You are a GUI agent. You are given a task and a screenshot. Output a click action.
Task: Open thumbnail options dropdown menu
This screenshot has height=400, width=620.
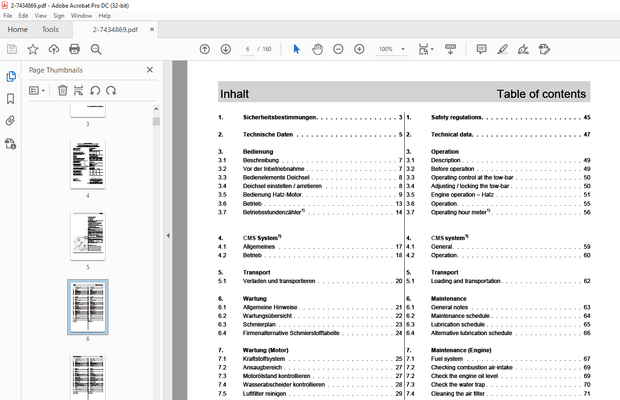click(37, 91)
